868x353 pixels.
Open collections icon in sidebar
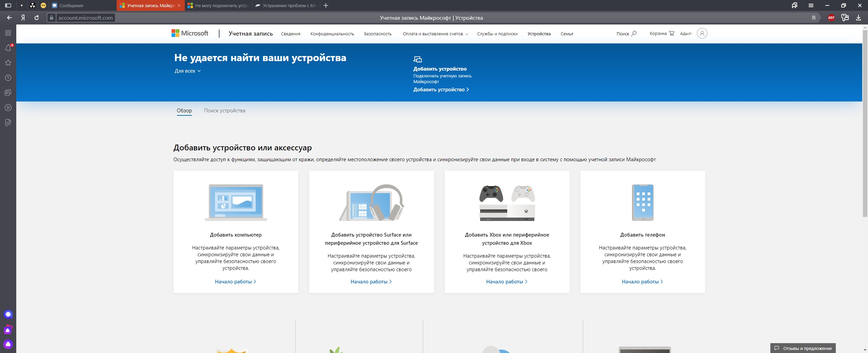(x=8, y=93)
